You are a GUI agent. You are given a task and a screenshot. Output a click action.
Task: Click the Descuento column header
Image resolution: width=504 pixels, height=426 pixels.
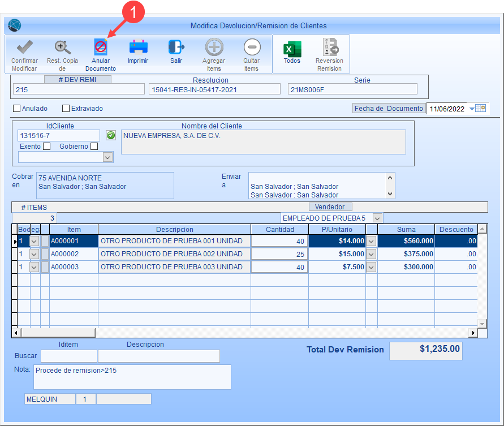[456, 230]
